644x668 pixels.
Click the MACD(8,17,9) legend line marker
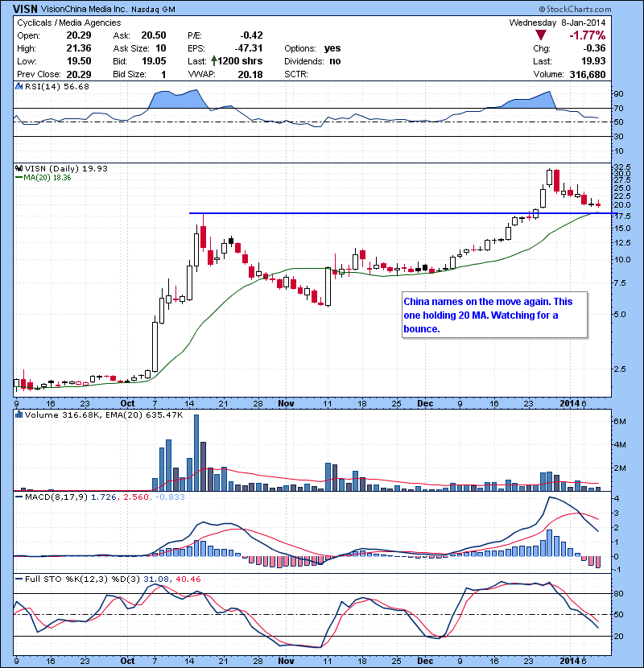pyautogui.click(x=19, y=497)
